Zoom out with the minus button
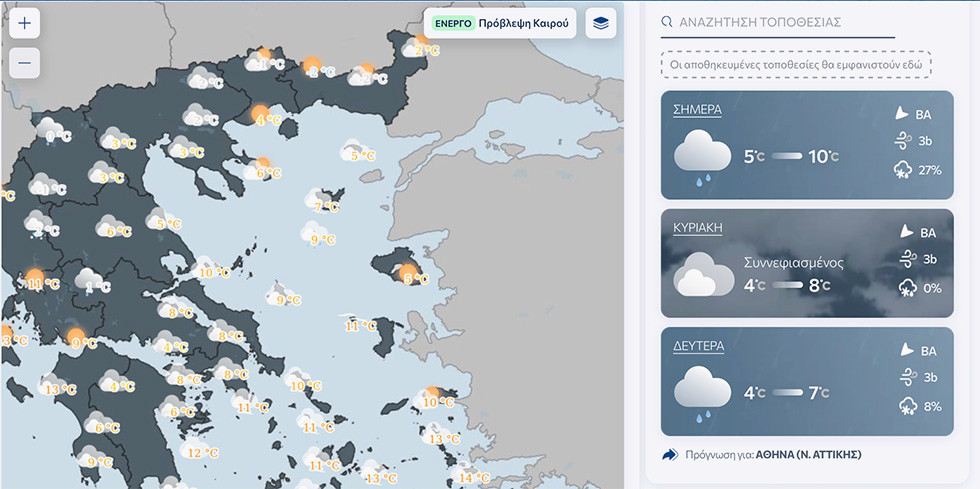The width and height of the screenshot is (980, 489). pos(24,63)
